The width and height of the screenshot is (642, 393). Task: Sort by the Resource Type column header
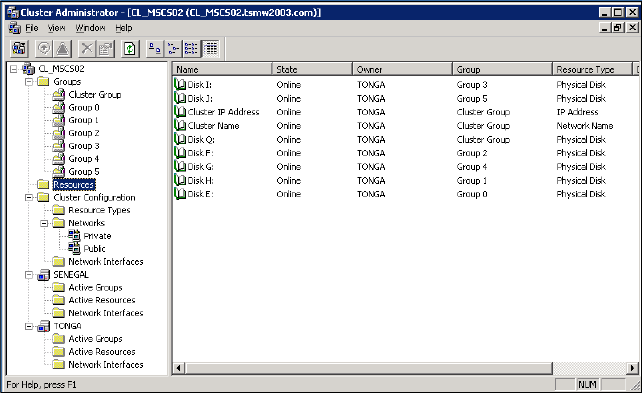tap(592, 69)
